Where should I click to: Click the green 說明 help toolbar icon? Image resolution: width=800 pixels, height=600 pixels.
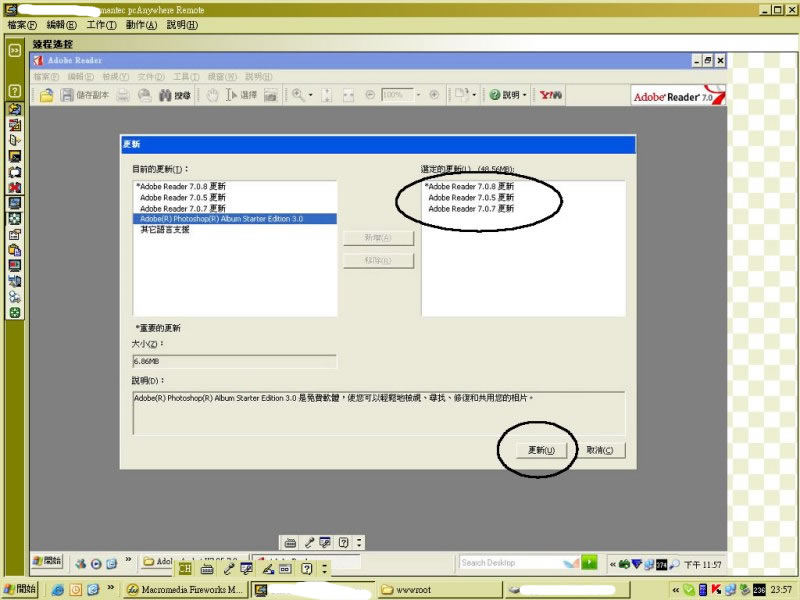pos(494,95)
